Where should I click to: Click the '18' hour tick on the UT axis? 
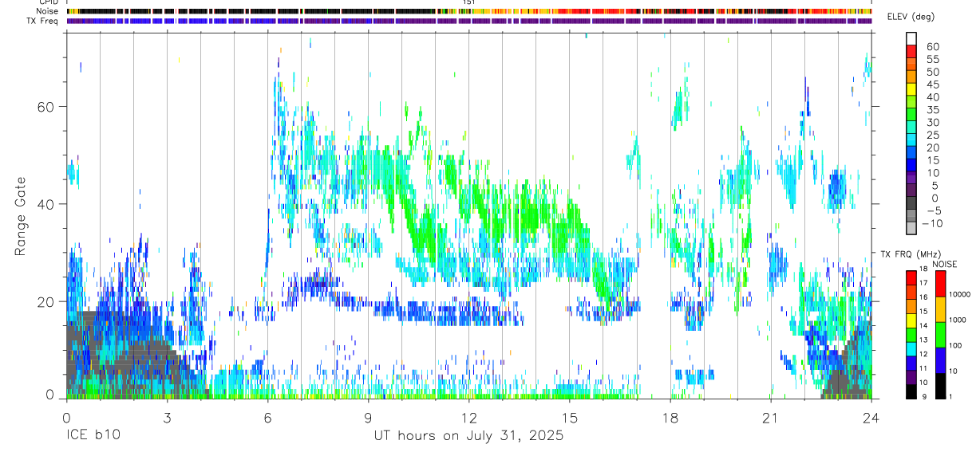point(670,417)
